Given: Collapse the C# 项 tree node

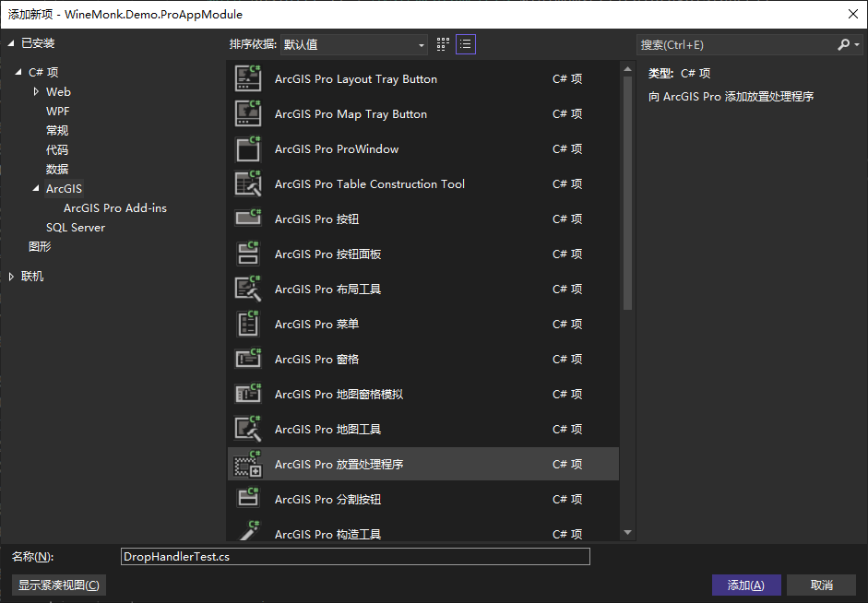Looking at the screenshot, I should [x=18, y=72].
